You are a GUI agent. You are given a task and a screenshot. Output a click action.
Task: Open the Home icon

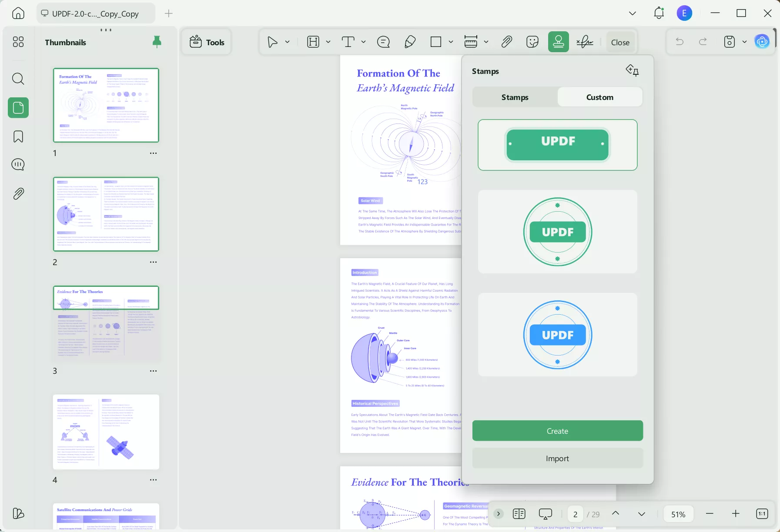(x=18, y=13)
